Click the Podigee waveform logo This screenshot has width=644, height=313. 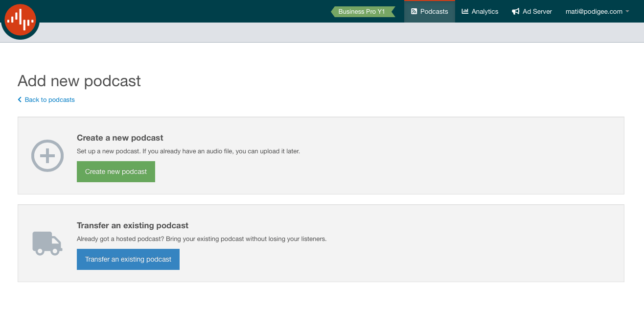(20, 20)
